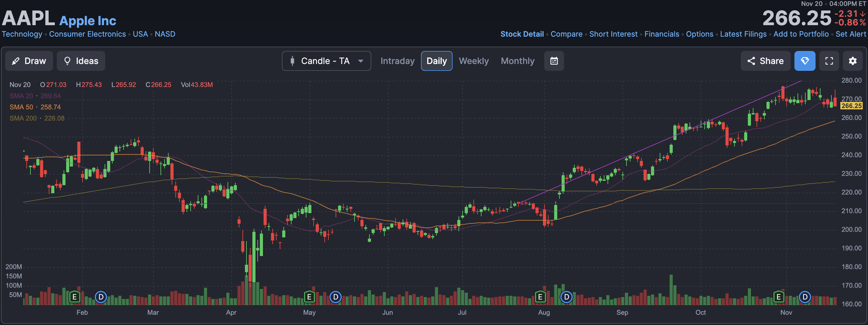Click the Share button

[x=765, y=61]
